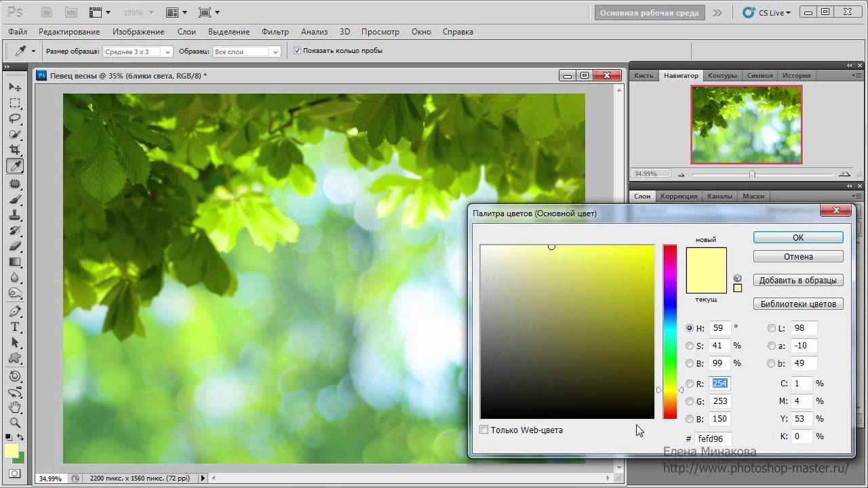The height and width of the screenshot is (488, 868).
Task: Click the vertical hue spectrum slider
Action: 670,331
